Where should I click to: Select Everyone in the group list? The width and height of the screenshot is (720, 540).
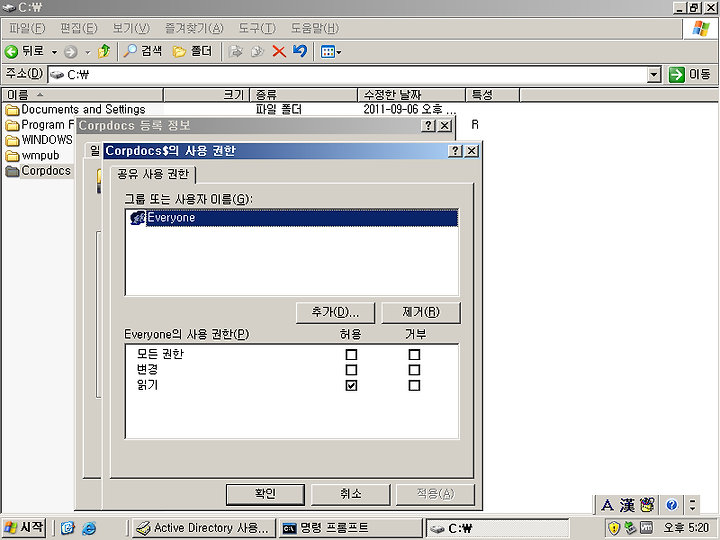pyautogui.click(x=292, y=218)
